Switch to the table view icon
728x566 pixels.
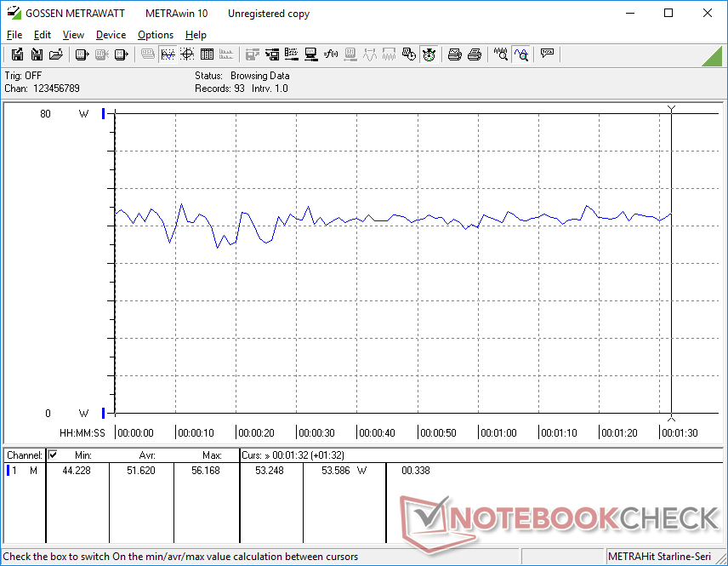(207, 54)
